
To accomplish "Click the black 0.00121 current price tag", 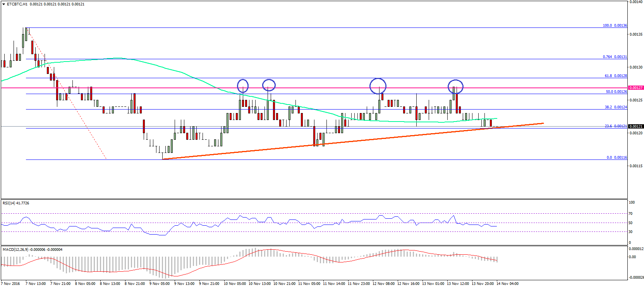I will tap(636, 126).
